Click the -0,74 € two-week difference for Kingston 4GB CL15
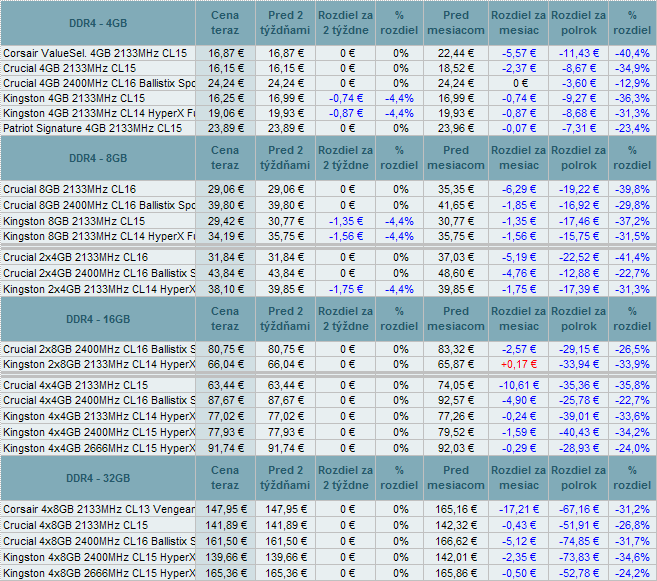This screenshot has height=581, width=657. tap(346, 98)
